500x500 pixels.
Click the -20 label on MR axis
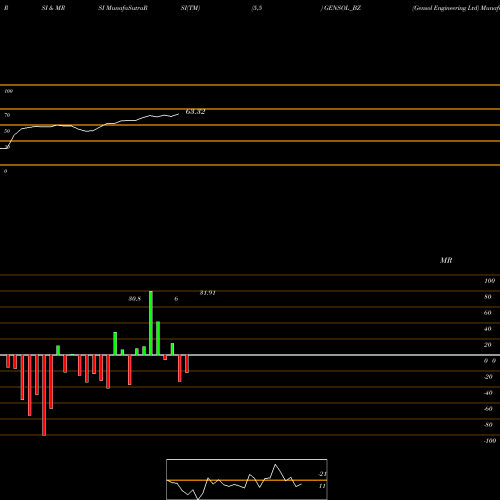tap(488, 377)
